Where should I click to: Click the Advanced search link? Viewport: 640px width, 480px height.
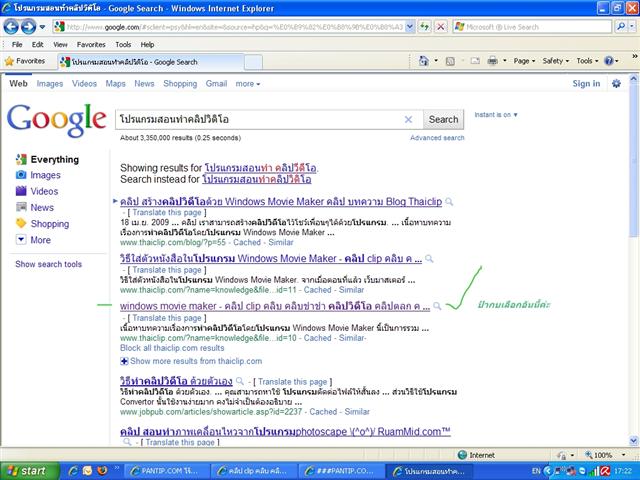click(437, 138)
